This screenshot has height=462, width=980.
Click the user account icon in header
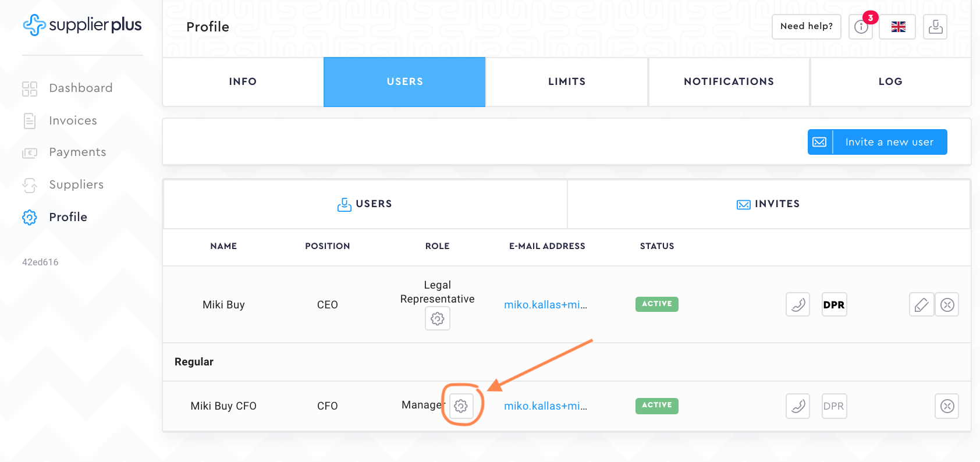(x=935, y=27)
